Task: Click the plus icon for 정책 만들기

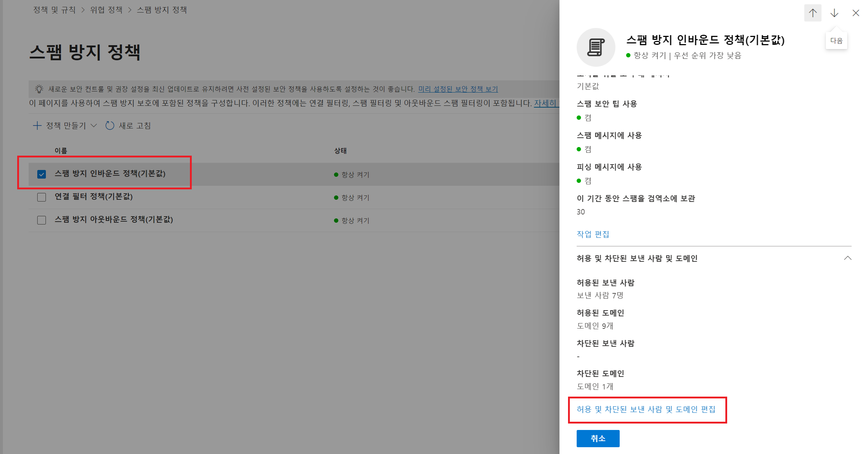Action: click(x=37, y=126)
